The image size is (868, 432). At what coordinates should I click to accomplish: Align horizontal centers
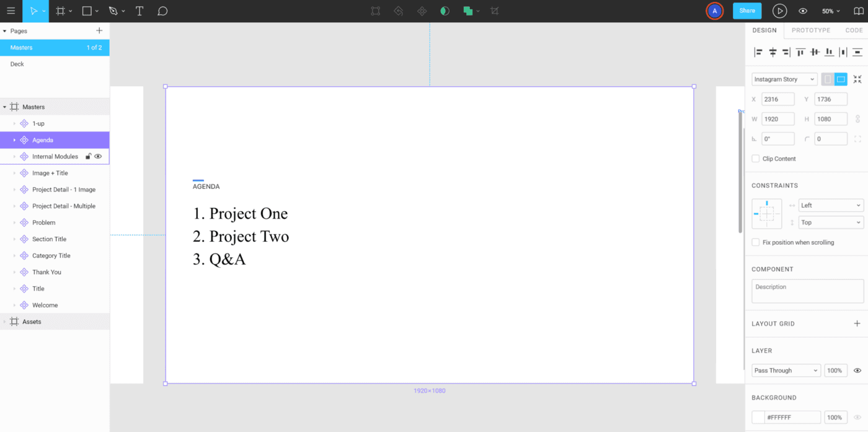coord(773,53)
